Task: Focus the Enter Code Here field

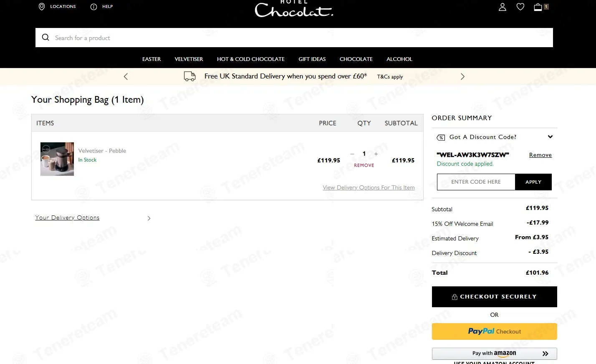Action: tap(476, 182)
